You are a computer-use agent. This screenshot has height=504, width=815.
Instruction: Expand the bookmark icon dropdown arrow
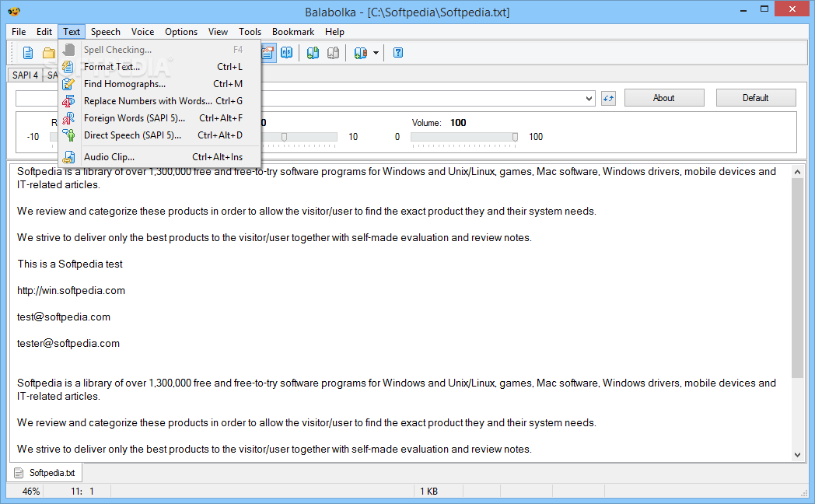click(x=376, y=52)
